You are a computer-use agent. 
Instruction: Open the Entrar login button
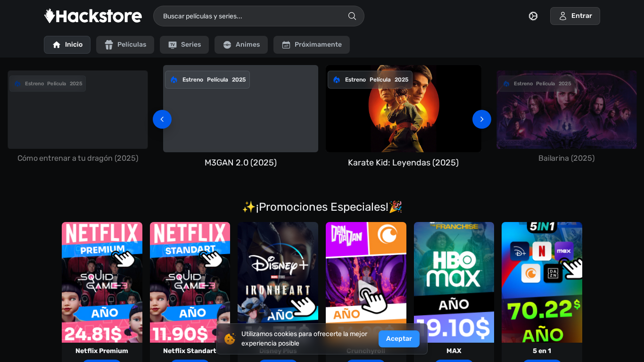[x=575, y=16]
